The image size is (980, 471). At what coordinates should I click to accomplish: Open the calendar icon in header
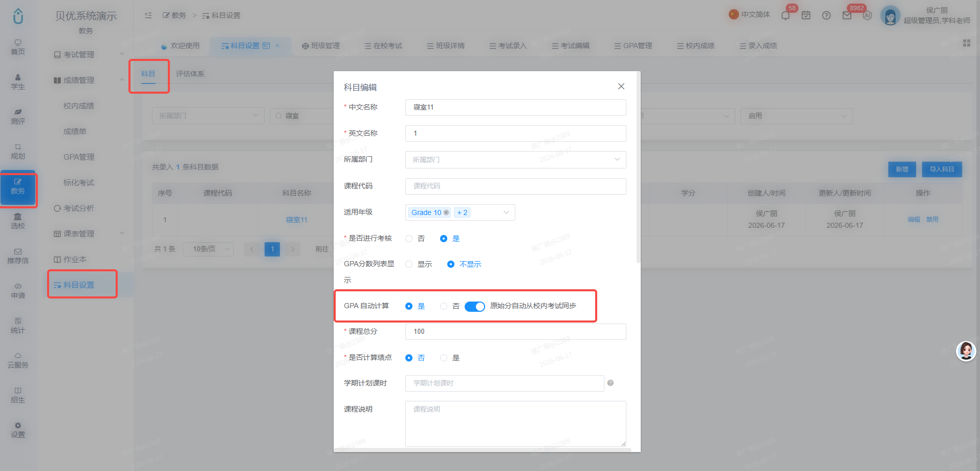pyautogui.click(x=806, y=15)
